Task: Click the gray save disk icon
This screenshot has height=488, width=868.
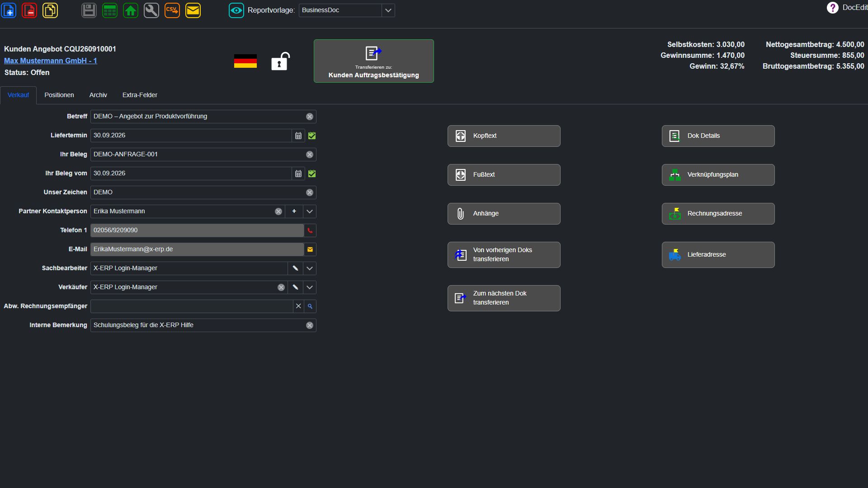Action: (x=89, y=10)
